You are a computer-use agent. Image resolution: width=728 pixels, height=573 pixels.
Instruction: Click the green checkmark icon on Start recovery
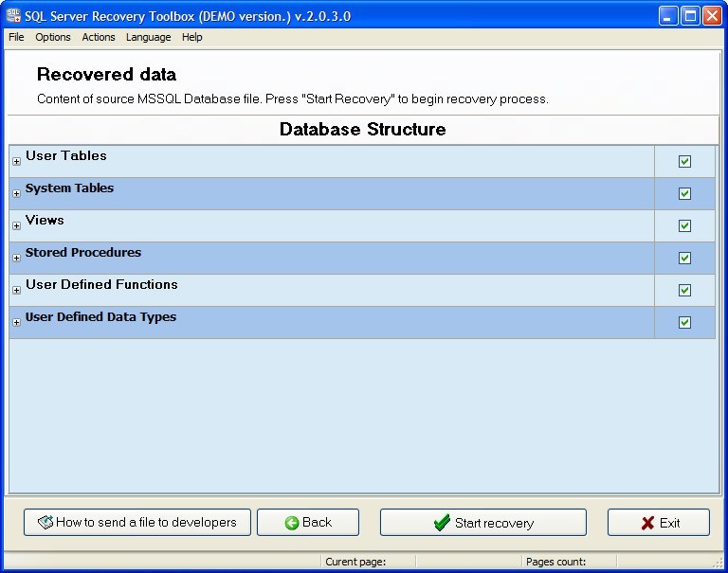click(442, 523)
